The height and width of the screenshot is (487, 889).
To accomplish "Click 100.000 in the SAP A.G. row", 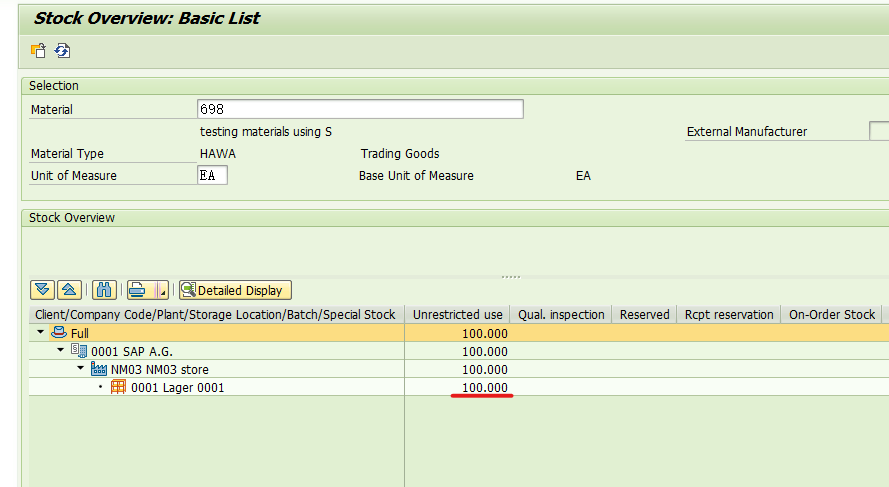I will point(485,352).
